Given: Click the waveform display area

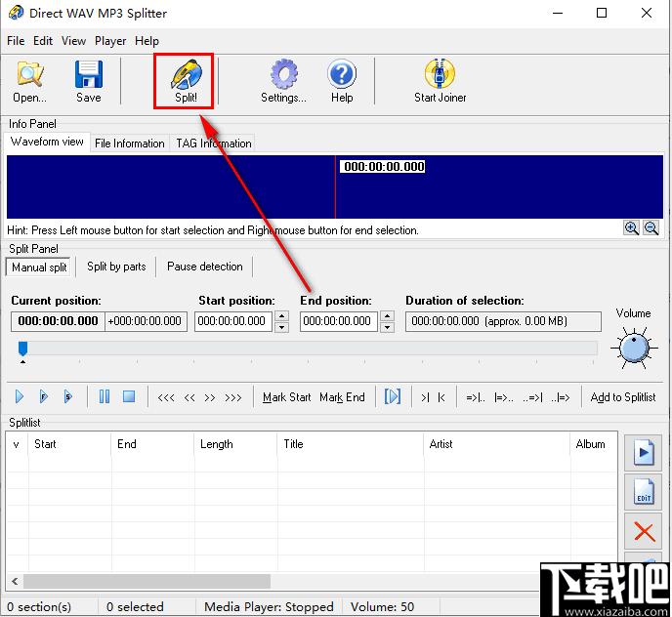Looking at the screenshot, I should (335, 186).
